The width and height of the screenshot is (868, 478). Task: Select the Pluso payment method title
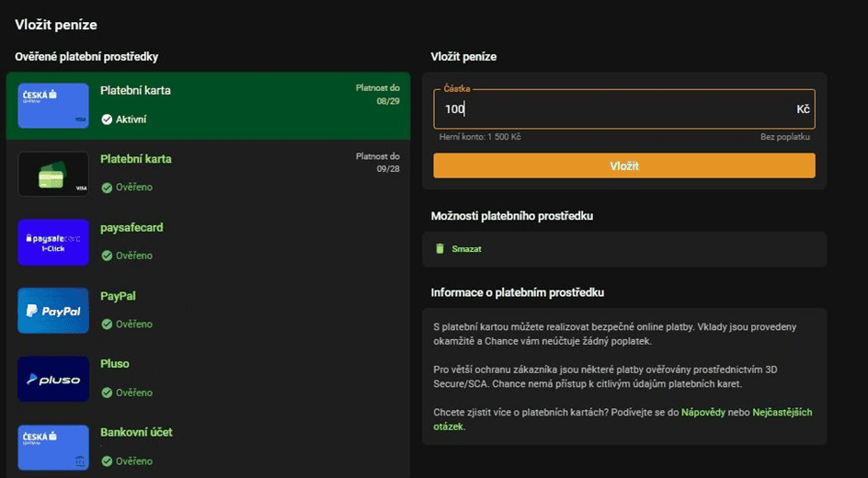tap(115, 363)
